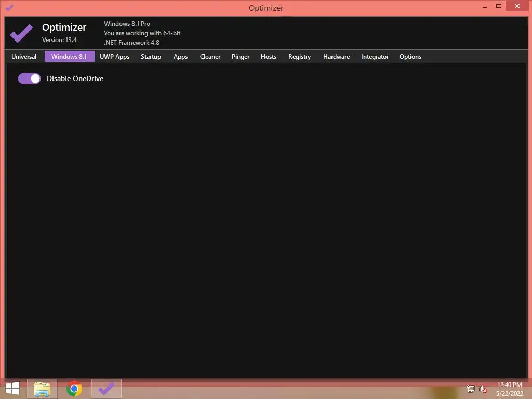Click the '.NET Framework 4.8' text

click(x=131, y=43)
